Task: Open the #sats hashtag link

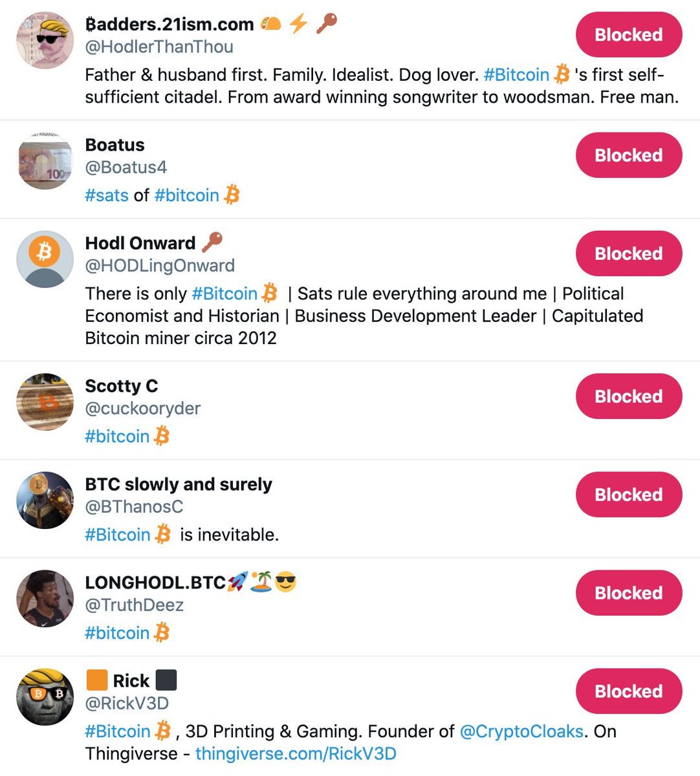Action: (x=107, y=195)
